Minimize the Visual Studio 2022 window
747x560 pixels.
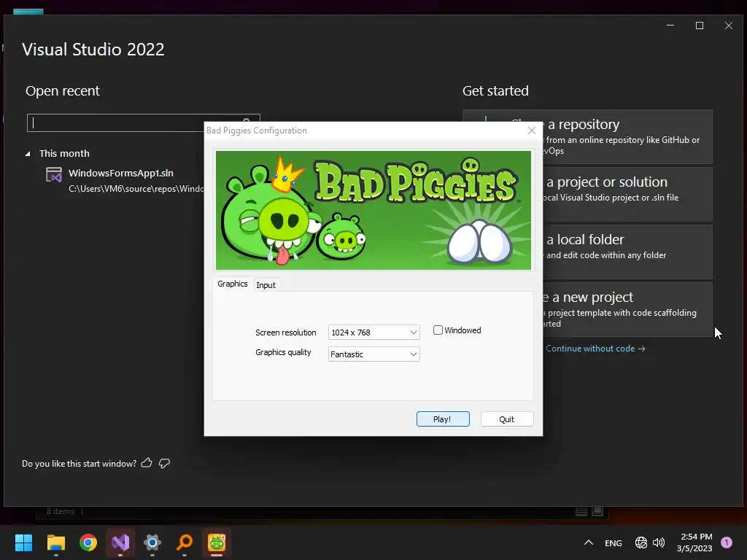670,26
